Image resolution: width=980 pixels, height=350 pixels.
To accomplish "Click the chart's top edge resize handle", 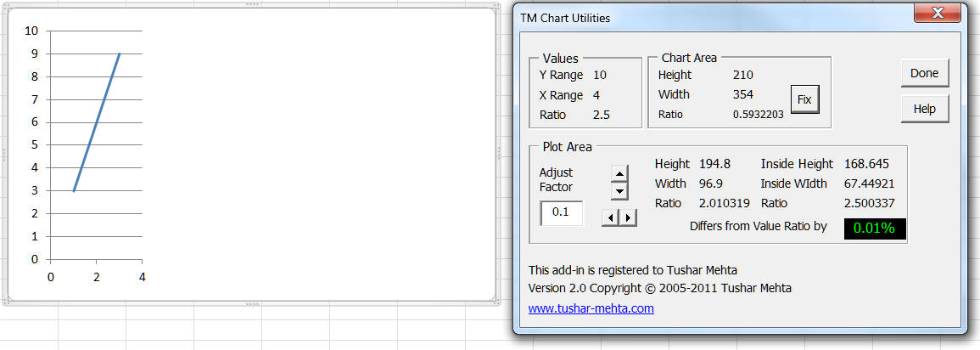I will (250, 5).
